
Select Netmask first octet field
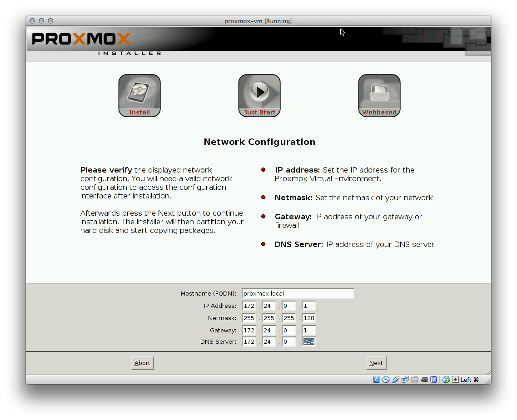249,318
